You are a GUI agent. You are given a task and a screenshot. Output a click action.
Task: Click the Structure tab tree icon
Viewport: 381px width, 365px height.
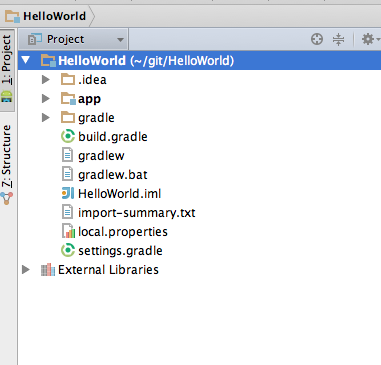pos(7,198)
